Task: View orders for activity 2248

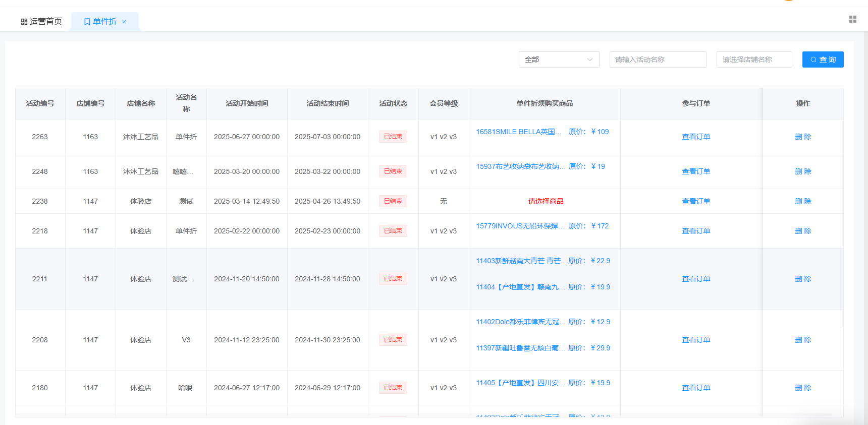Action: tap(696, 171)
